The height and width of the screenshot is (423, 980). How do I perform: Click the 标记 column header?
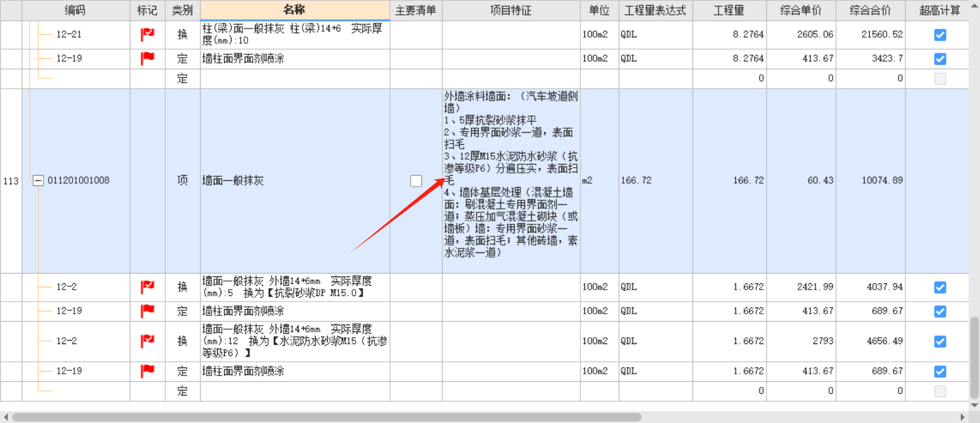point(148,10)
